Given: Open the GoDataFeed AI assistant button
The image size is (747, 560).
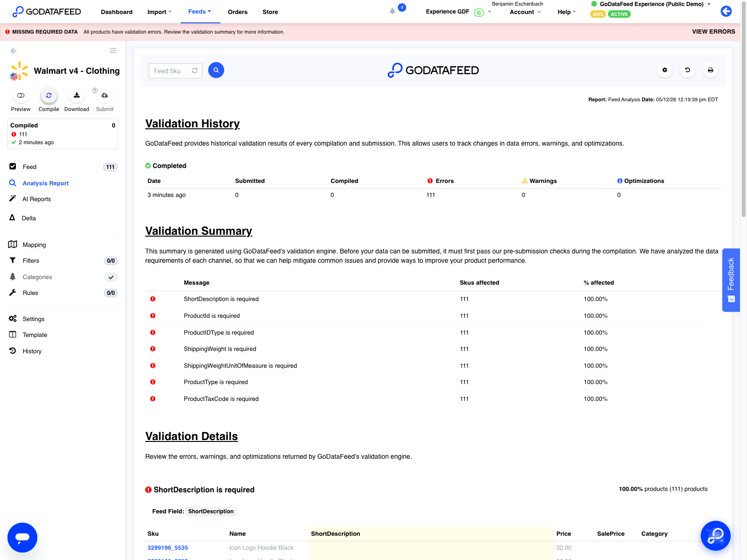Looking at the screenshot, I should coord(716,536).
